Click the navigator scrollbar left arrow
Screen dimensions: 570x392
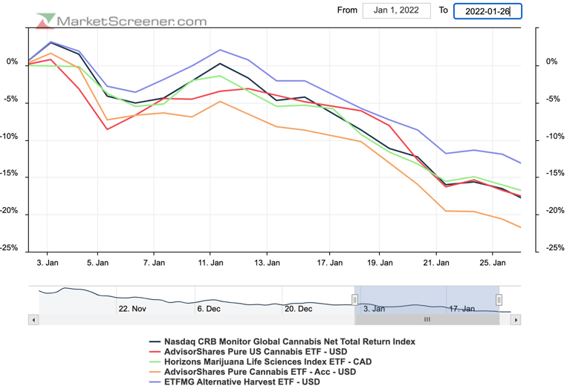33,319
